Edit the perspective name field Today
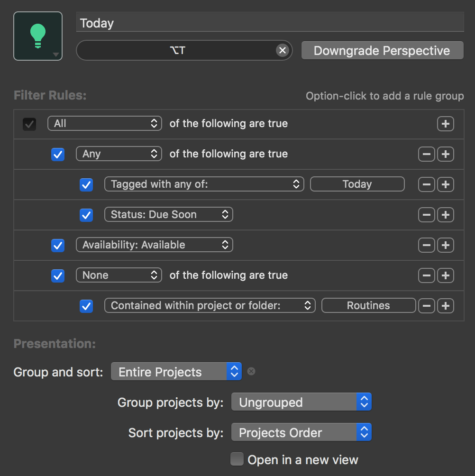Image resolution: width=475 pixels, height=476 pixels. point(270,23)
